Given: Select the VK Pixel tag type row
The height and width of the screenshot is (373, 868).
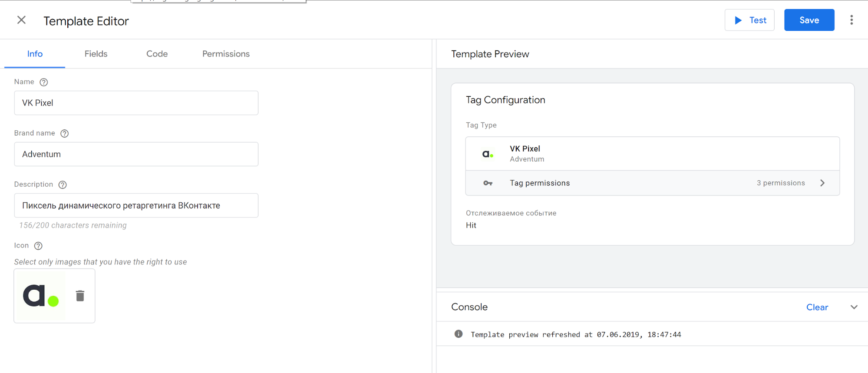Looking at the screenshot, I should (x=652, y=154).
